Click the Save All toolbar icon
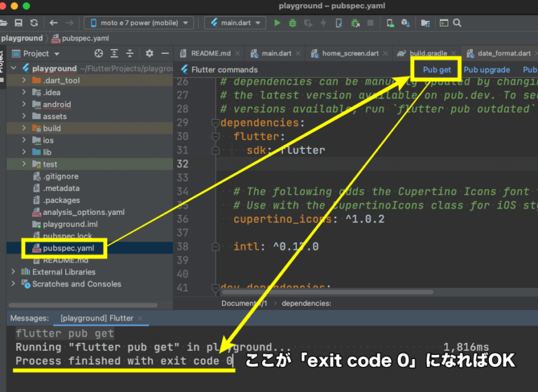 (18, 23)
